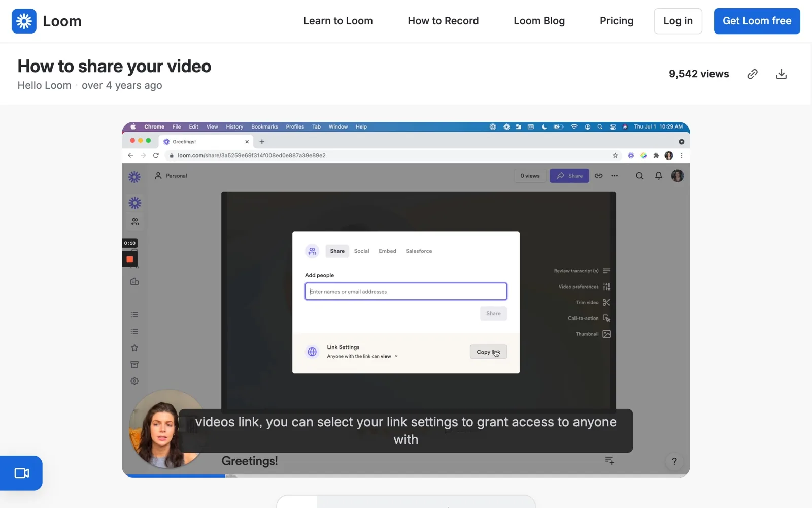Screen dimensions: 812x508
Task: Click the 0:10 recording timer
Action: pos(130,243)
